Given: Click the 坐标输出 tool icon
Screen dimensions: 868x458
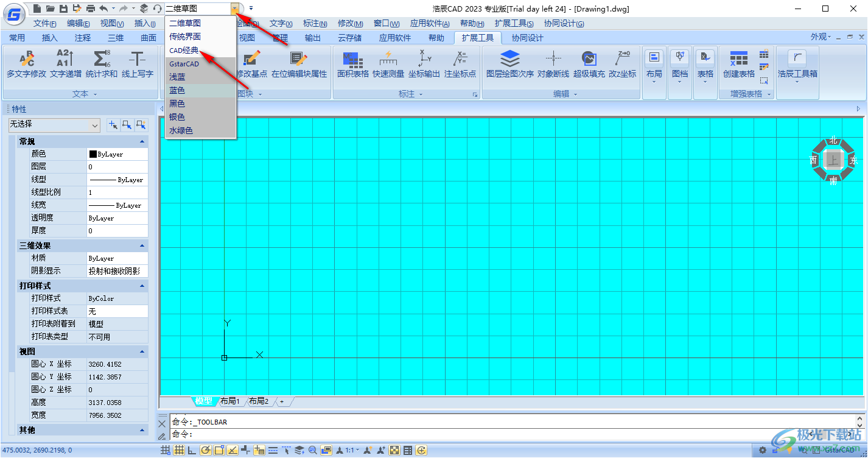Looking at the screenshot, I should [x=424, y=58].
